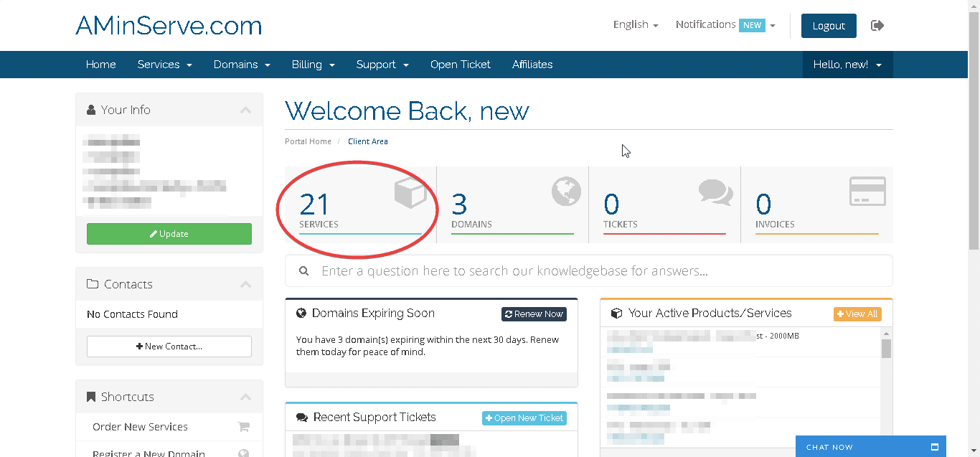The height and width of the screenshot is (457, 980).
Task: Minimize the Chat Now widget icon
Action: [934, 447]
